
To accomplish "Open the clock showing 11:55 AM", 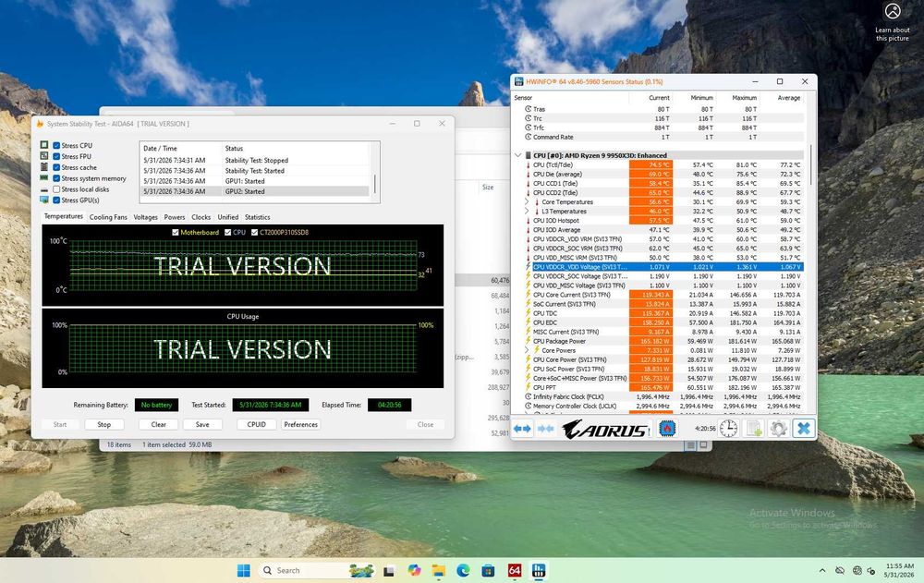I will (x=899, y=570).
